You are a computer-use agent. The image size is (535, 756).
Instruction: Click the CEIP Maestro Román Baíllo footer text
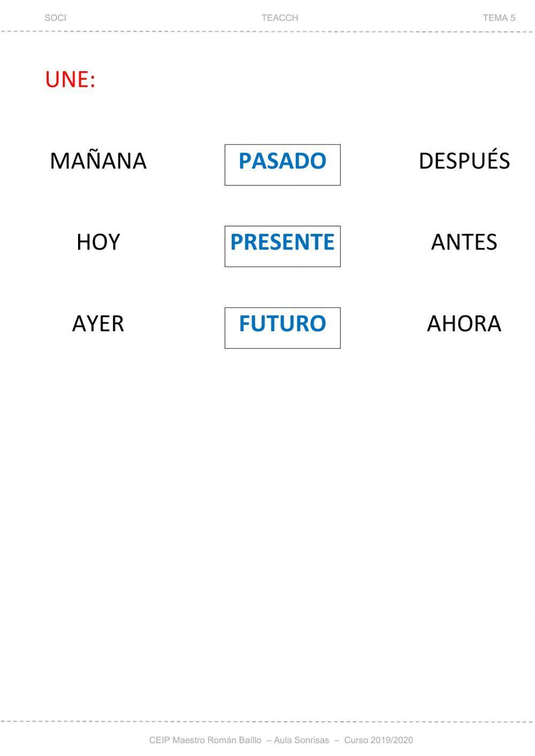click(205, 740)
